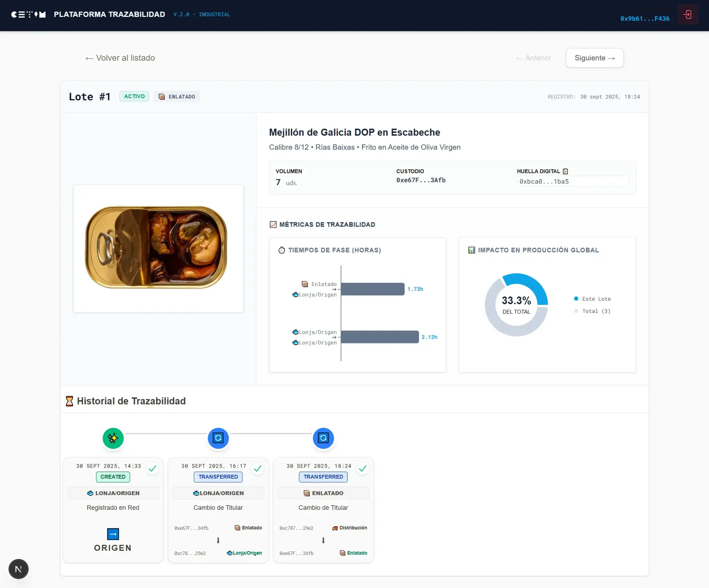
Task: Click the wallet address 0x9b61...F436
Action: tap(645, 18)
